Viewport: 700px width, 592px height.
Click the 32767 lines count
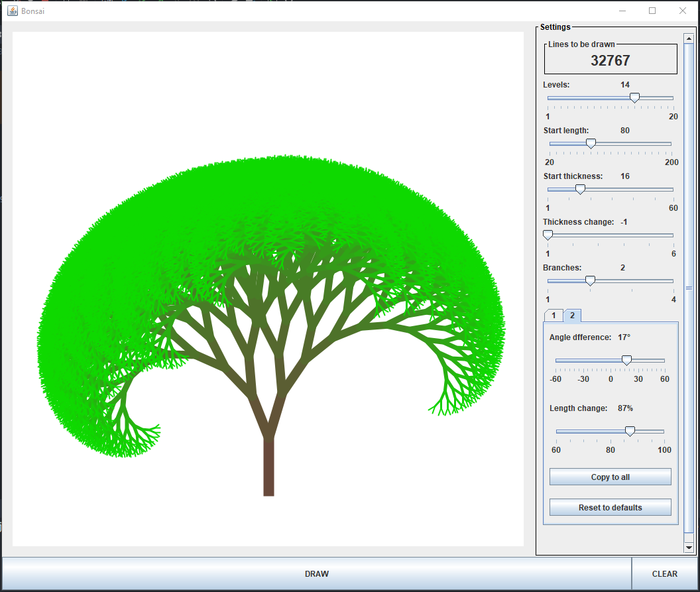point(611,60)
